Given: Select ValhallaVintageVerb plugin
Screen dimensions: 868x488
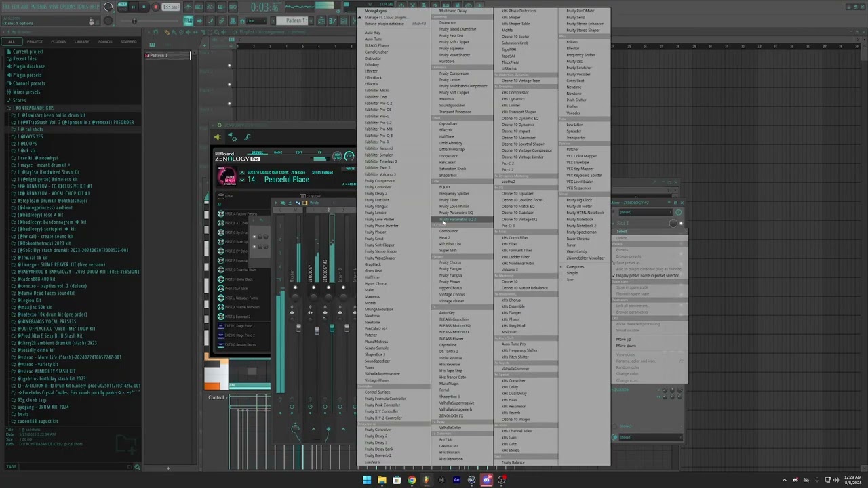Looking at the screenshot, I should (x=456, y=409).
